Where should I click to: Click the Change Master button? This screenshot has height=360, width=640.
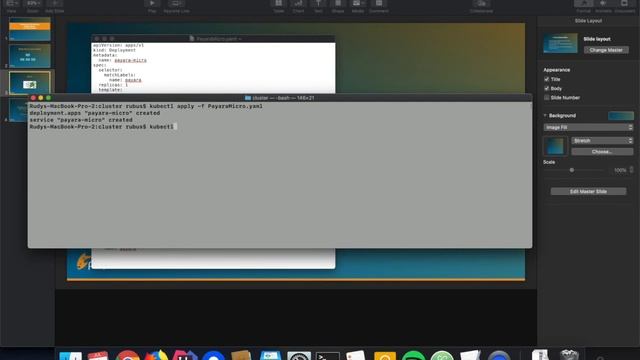coord(606,50)
